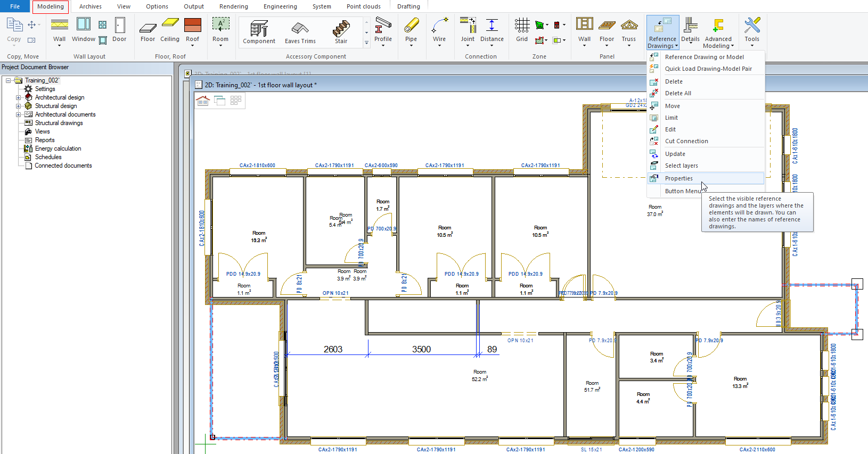Expand the Structural design tree node
This screenshot has width=868, height=454.
(18, 106)
